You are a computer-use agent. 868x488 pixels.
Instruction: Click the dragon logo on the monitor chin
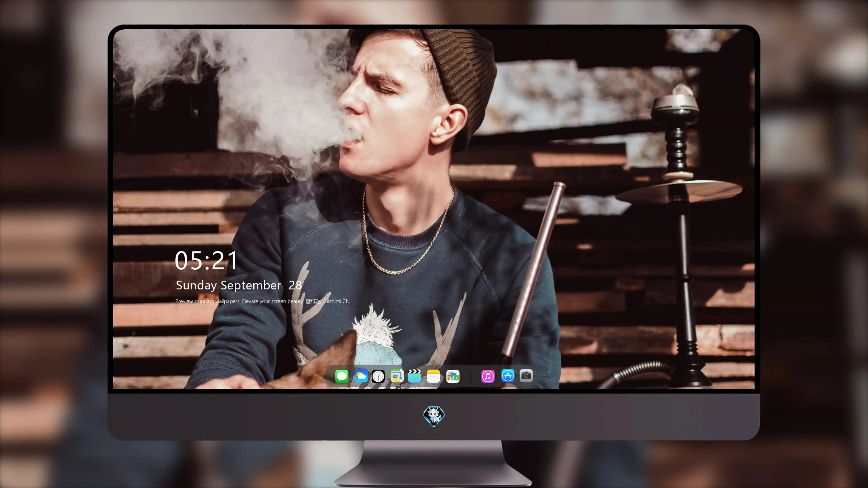(x=434, y=416)
